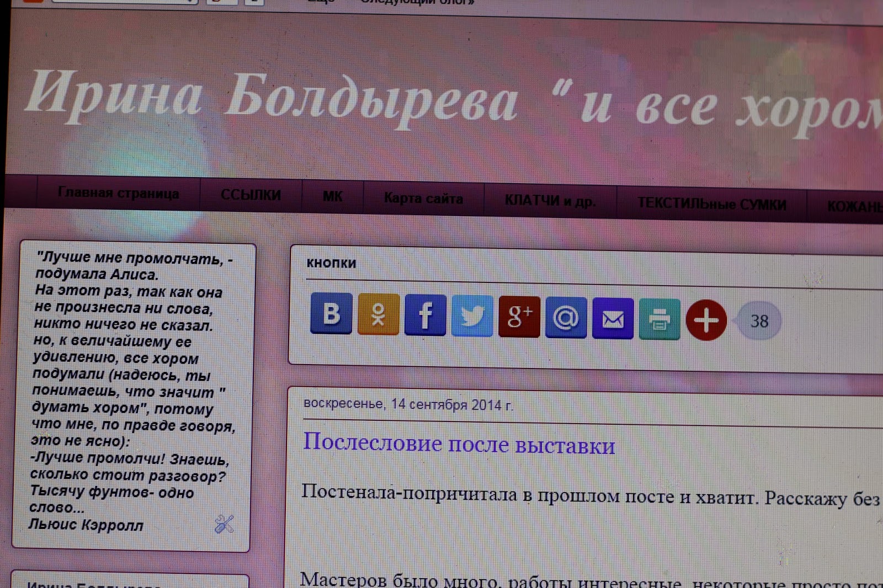Share the post on Facebook

point(425,315)
